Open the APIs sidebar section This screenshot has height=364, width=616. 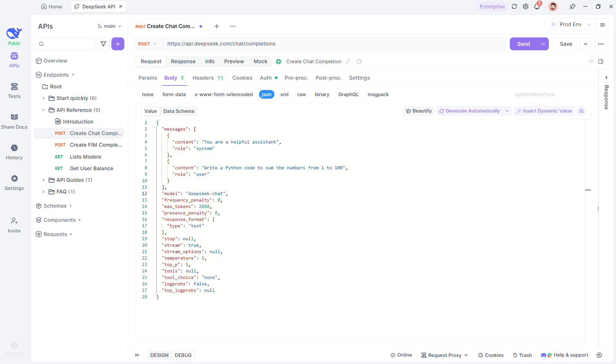[x=14, y=60]
